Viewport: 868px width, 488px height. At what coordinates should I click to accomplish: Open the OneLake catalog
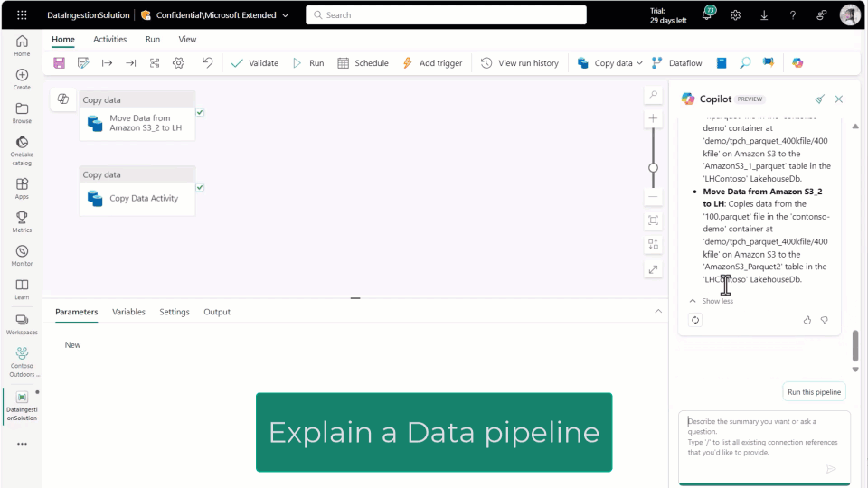coord(22,151)
